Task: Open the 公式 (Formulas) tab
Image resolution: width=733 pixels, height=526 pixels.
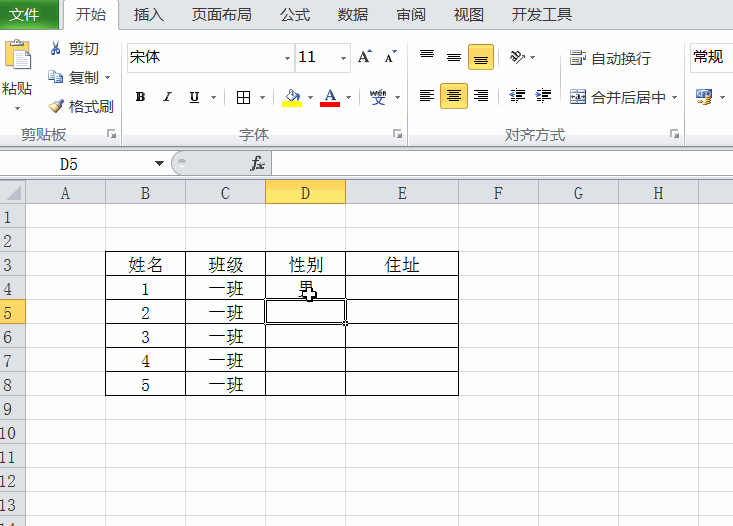Action: click(295, 14)
